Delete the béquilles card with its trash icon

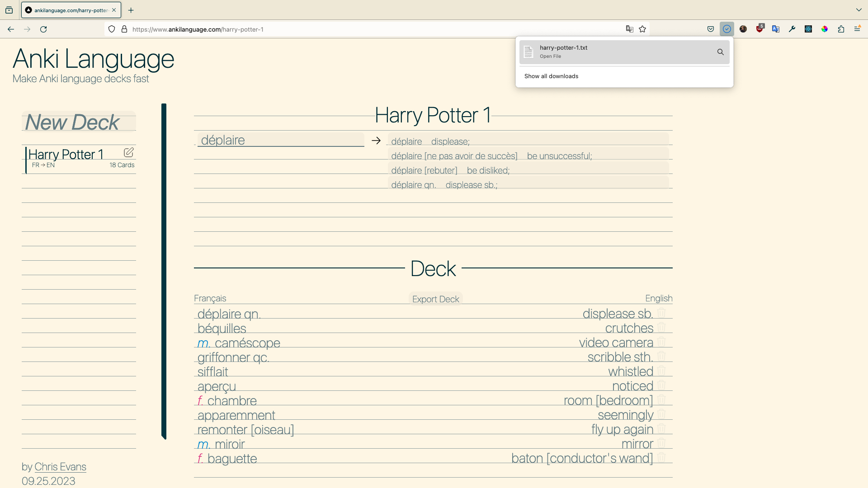(661, 327)
